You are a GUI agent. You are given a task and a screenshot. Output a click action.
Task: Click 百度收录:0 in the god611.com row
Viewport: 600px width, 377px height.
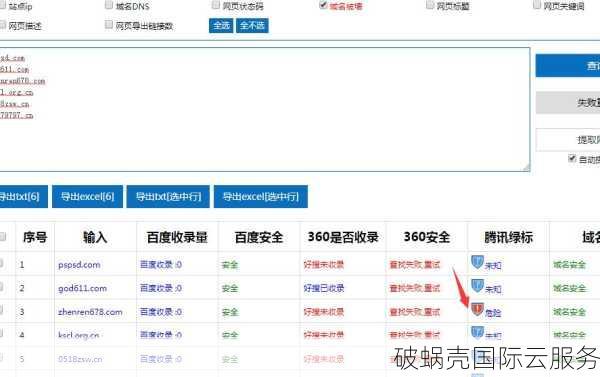pyautogui.click(x=161, y=288)
